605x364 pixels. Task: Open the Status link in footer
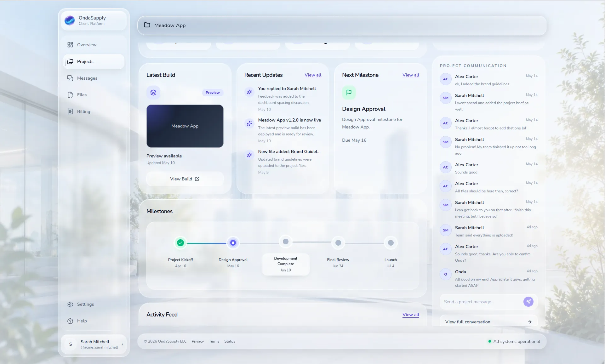230,341
